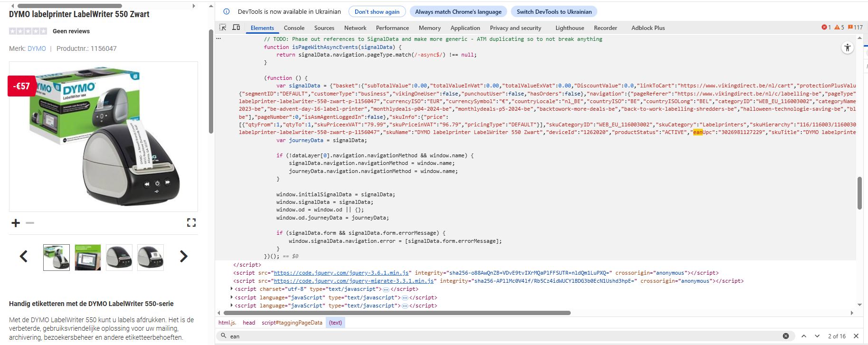Switch to the Lighthouse tab
The height and width of the screenshot is (345, 868).
pos(570,28)
